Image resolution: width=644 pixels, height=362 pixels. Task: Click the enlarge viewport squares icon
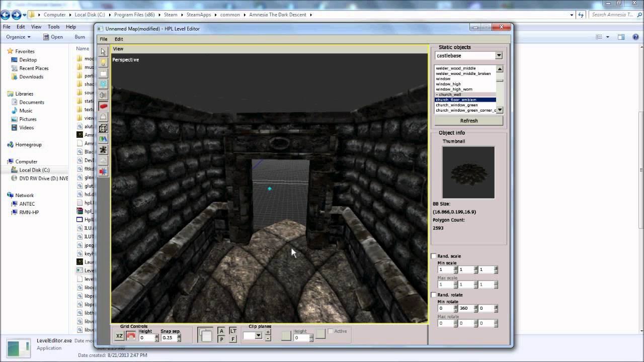(205, 335)
